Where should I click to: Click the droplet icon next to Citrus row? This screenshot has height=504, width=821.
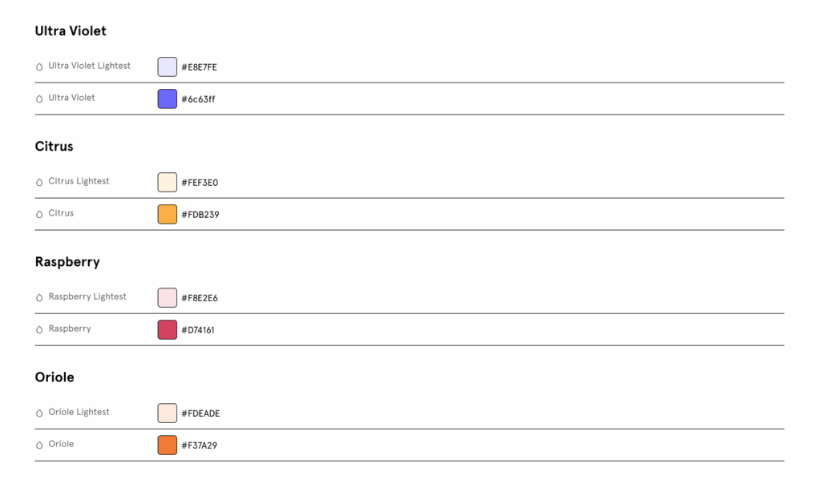(x=39, y=215)
